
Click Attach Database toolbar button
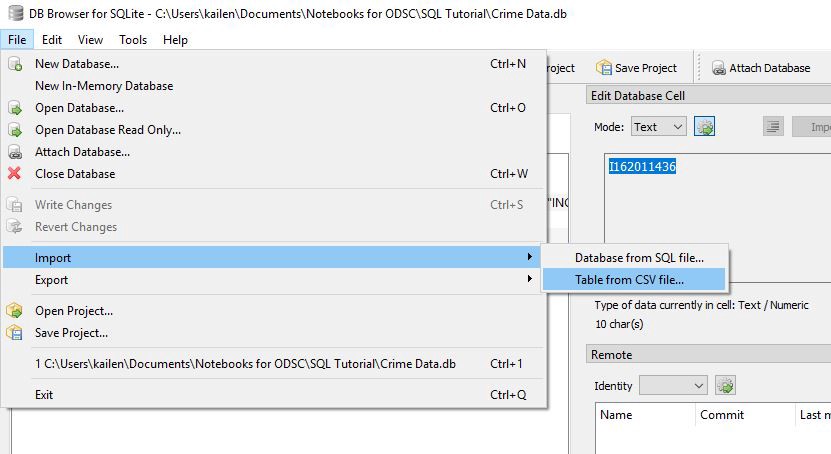coord(761,68)
